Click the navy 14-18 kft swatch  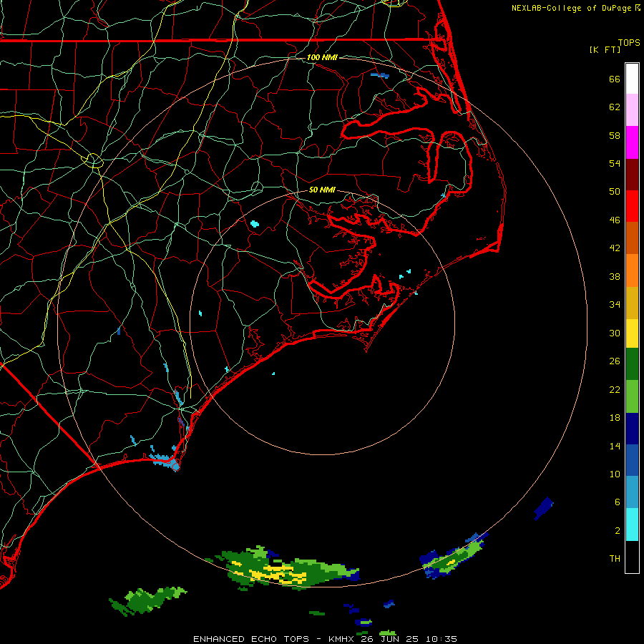tap(632, 429)
